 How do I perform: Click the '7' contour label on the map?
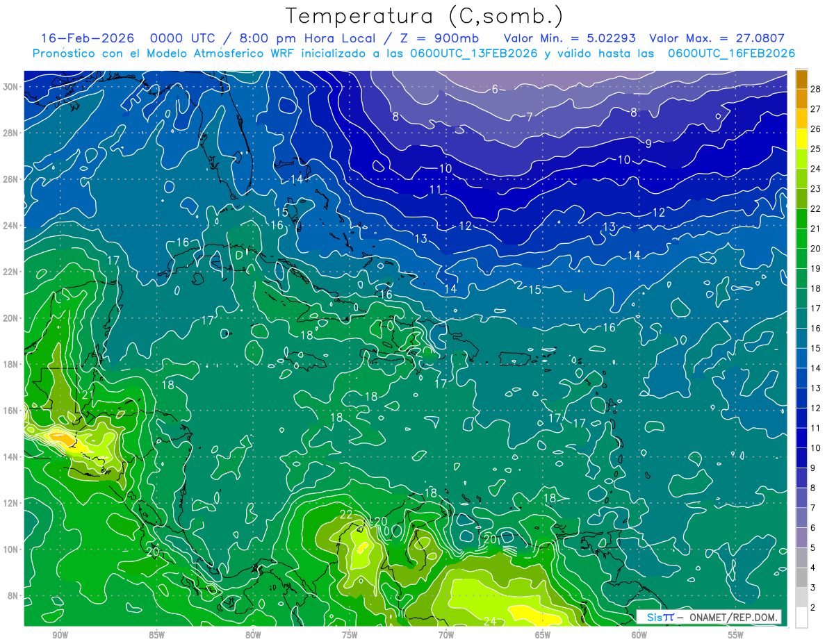(530, 117)
